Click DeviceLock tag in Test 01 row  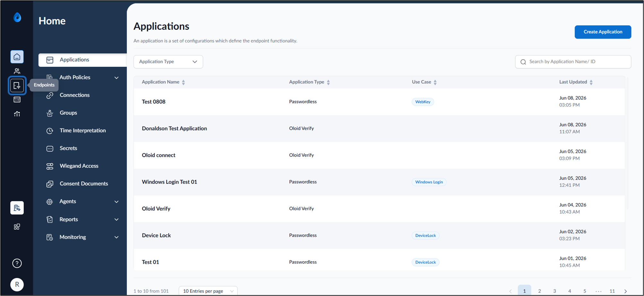coord(425,262)
